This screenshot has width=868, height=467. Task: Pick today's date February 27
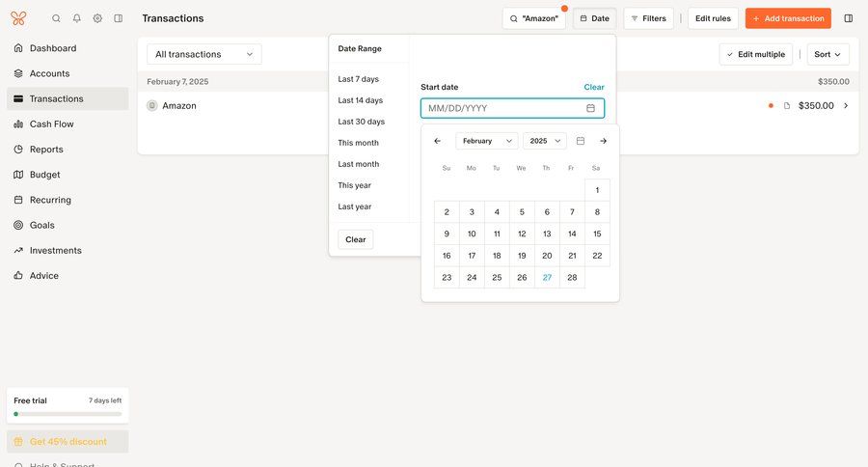[547, 278]
